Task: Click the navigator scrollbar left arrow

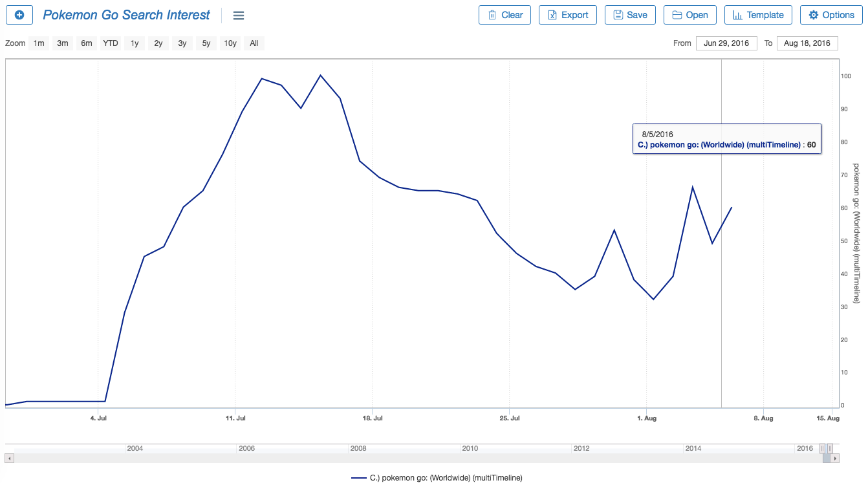Action: tap(9, 458)
